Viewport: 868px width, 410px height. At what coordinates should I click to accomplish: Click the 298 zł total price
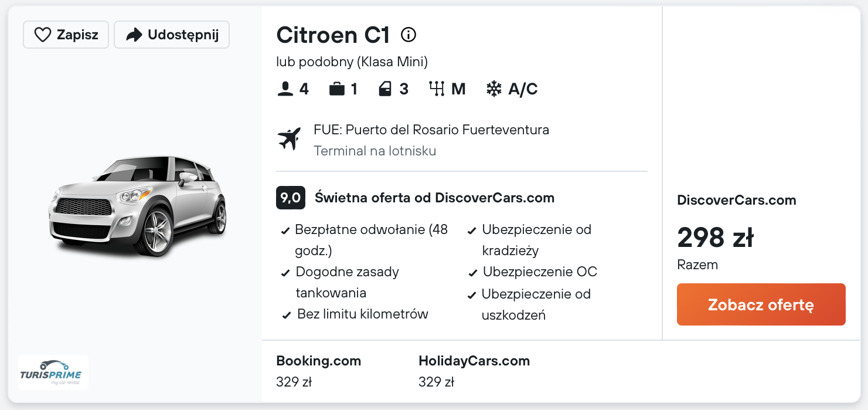pos(715,238)
